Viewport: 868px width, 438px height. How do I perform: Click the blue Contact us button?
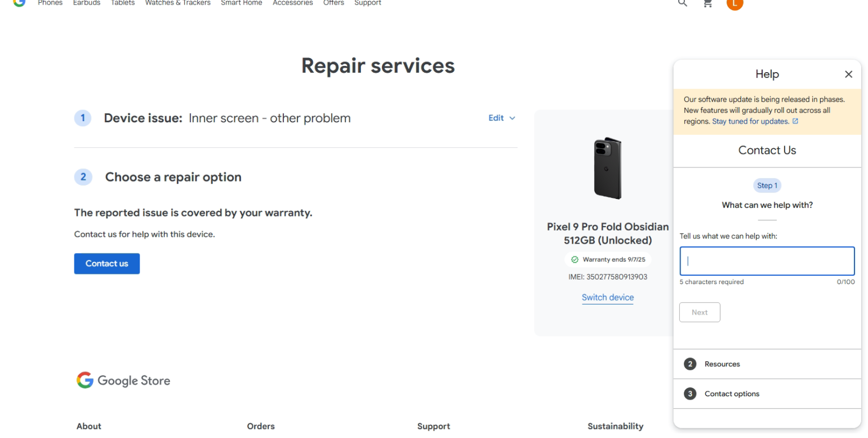[x=107, y=263]
